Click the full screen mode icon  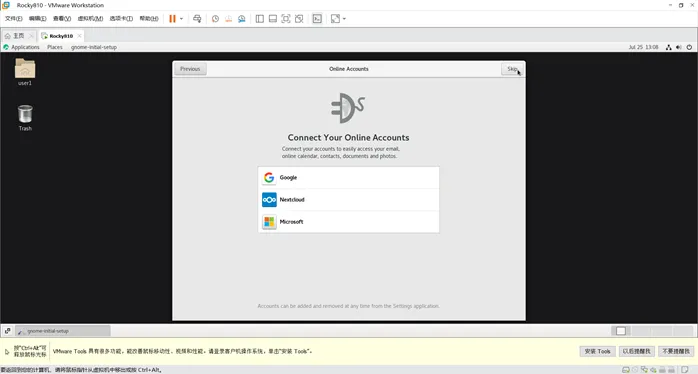coord(286,19)
